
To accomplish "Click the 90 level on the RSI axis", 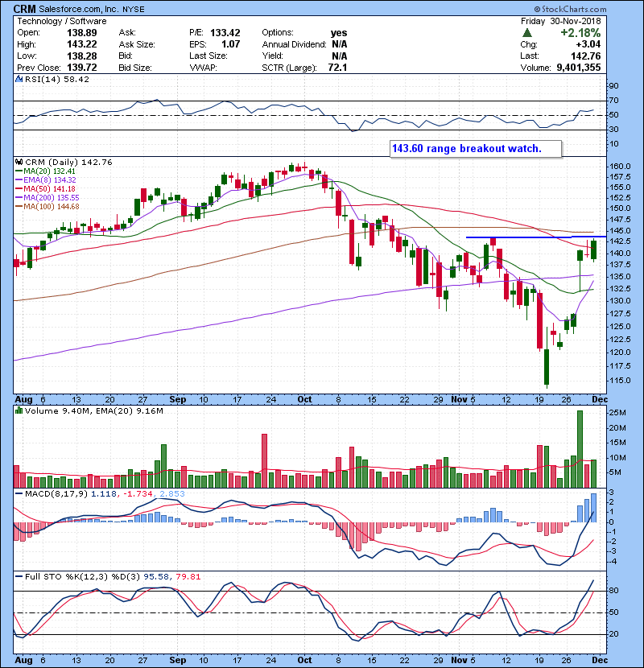I will pos(613,86).
